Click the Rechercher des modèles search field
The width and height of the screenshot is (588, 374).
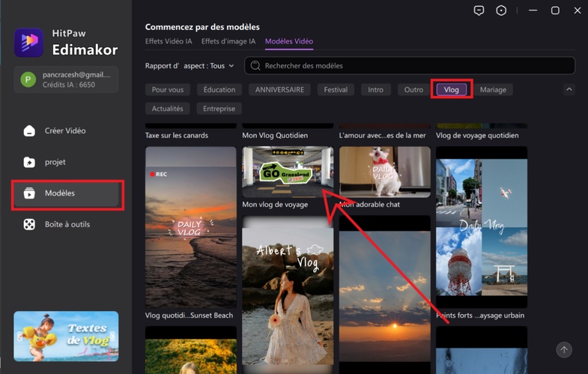coord(410,66)
